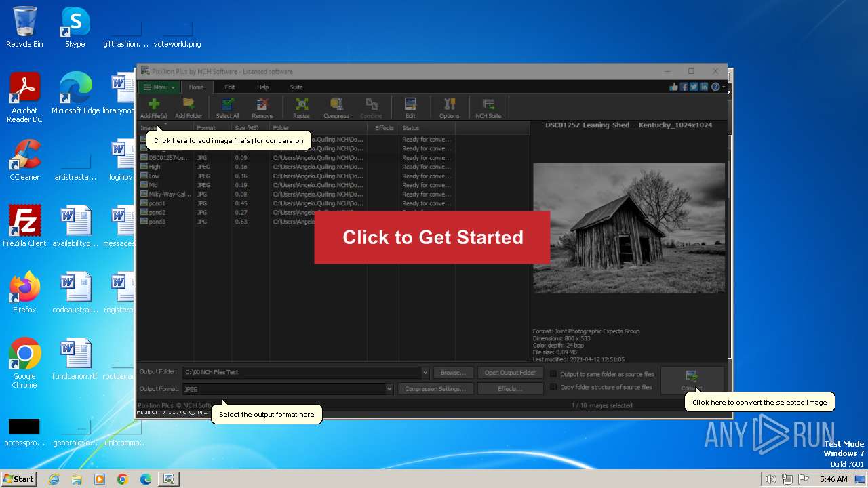Check Copy folder structure of source files

click(x=553, y=387)
